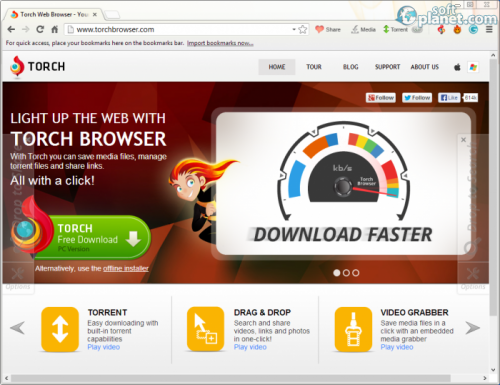Screen dimensions: 500x385
Task: Click the Share heart toolbar button
Action: pyautogui.click(x=328, y=29)
